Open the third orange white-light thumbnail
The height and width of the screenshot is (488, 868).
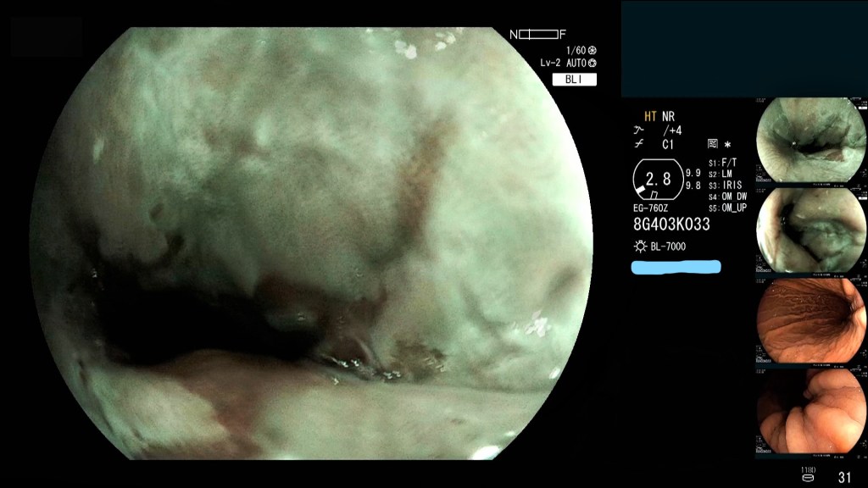click(810, 322)
